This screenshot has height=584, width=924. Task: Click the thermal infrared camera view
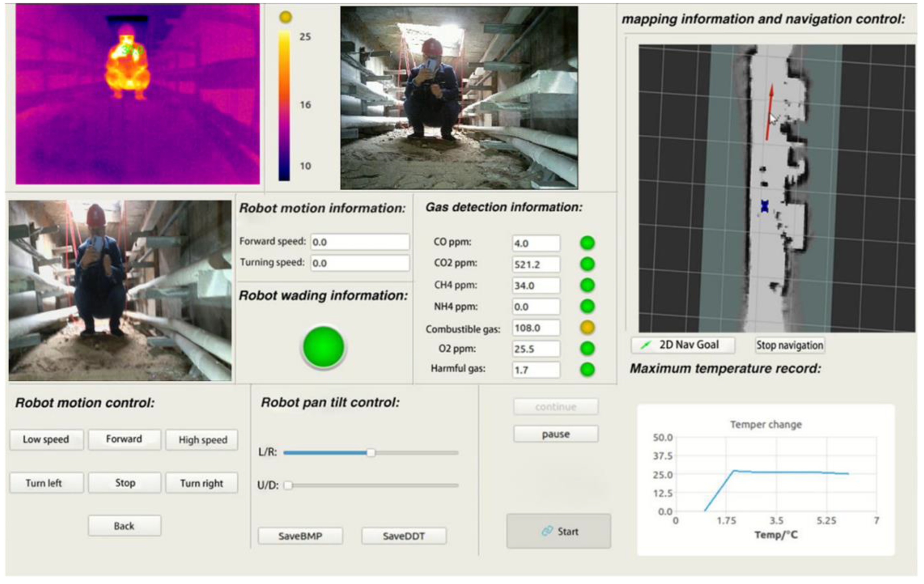pyautogui.click(x=137, y=94)
